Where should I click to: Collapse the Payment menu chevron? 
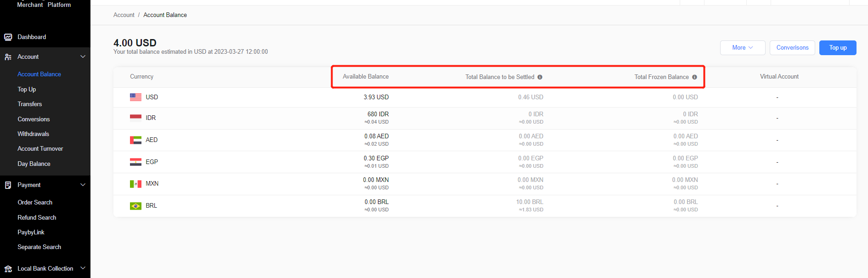pyautogui.click(x=83, y=185)
